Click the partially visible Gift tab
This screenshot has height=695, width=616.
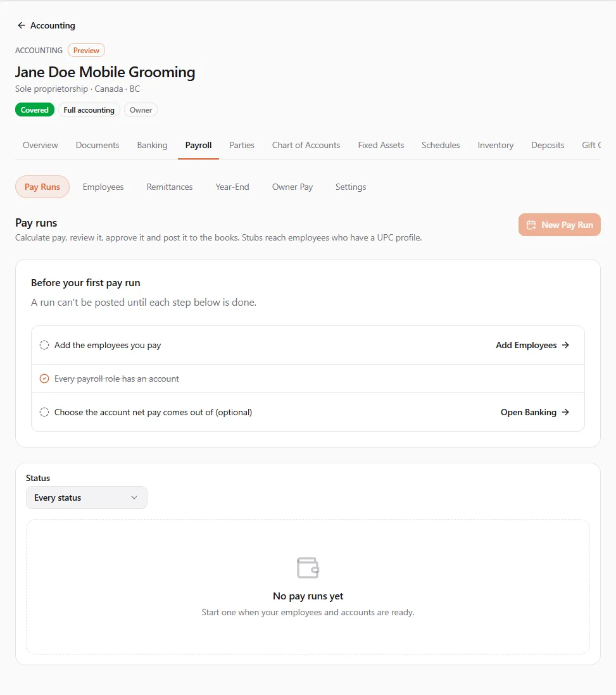pos(591,146)
